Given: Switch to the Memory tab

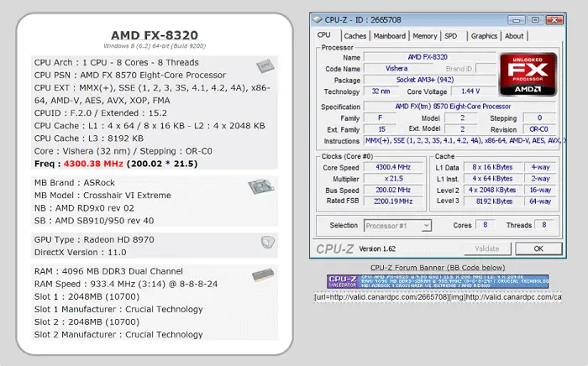Looking at the screenshot, I should [425, 36].
